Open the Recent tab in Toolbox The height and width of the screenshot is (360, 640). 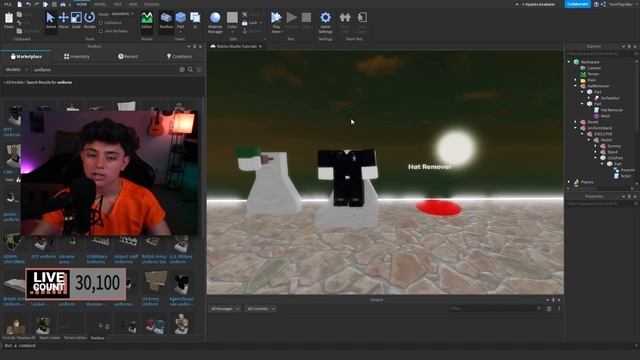pos(128,56)
